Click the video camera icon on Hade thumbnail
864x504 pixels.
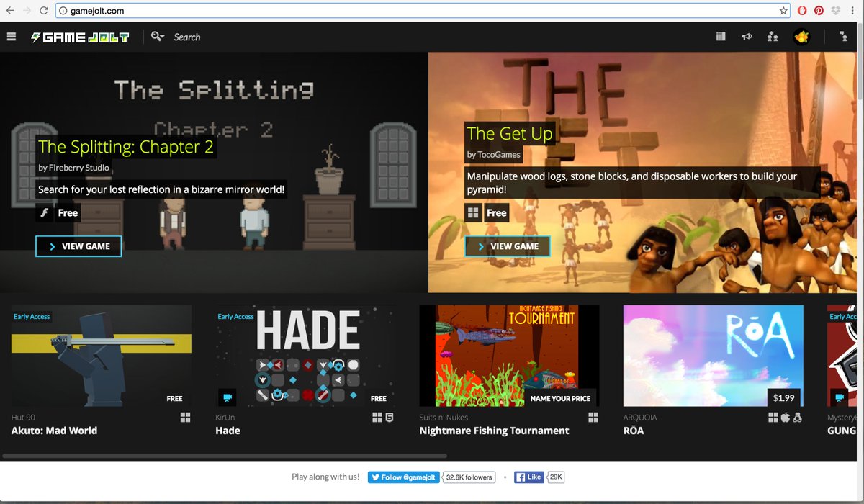pyautogui.click(x=227, y=397)
